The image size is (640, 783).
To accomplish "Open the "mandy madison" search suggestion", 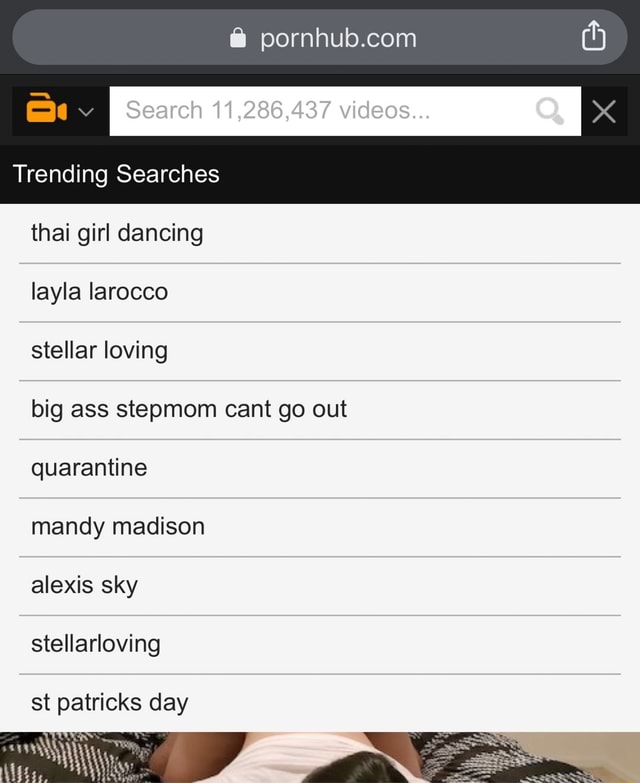I will (118, 526).
